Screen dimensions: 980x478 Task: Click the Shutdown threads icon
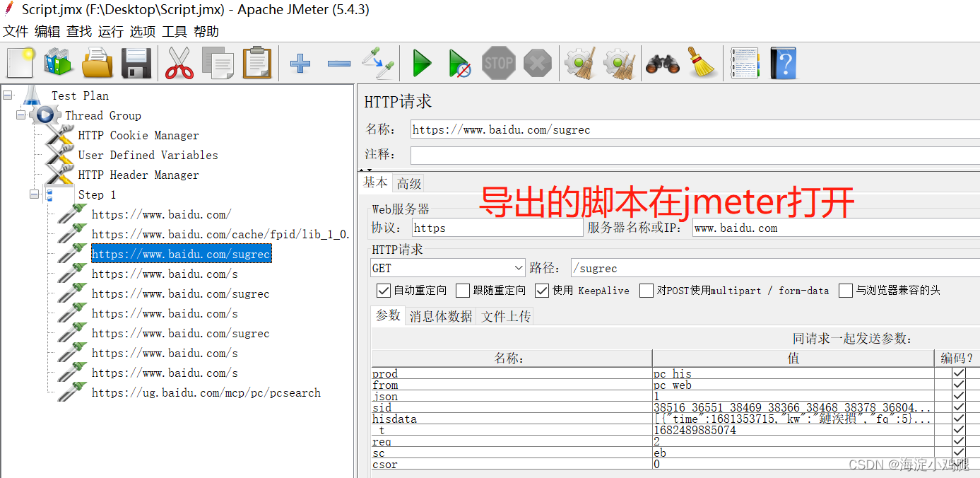(538, 64)
